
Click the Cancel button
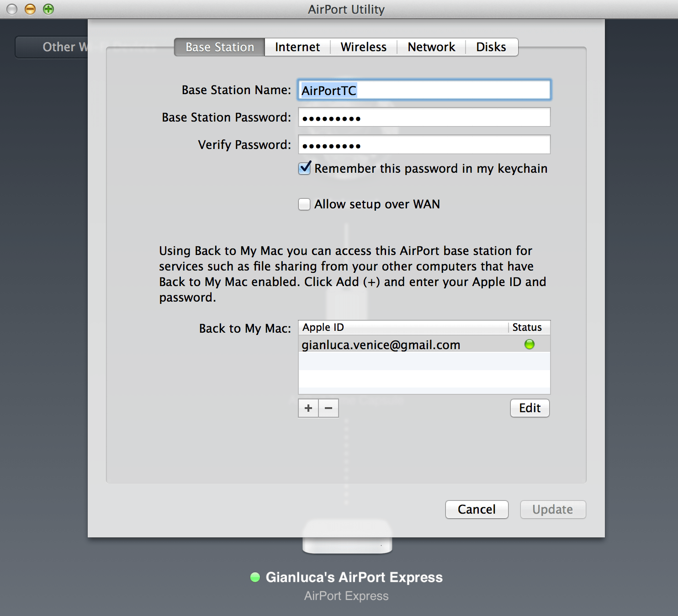click(x=477, y=510)
